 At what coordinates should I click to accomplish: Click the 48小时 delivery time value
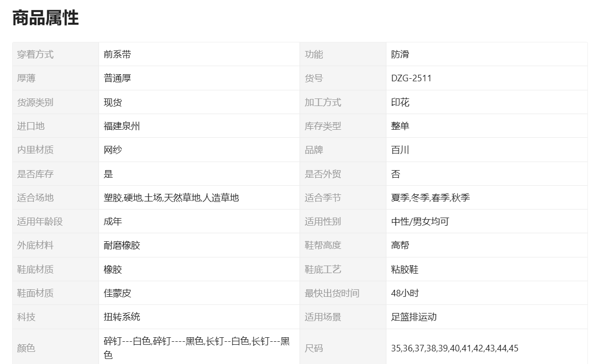(x=405, y=293)
